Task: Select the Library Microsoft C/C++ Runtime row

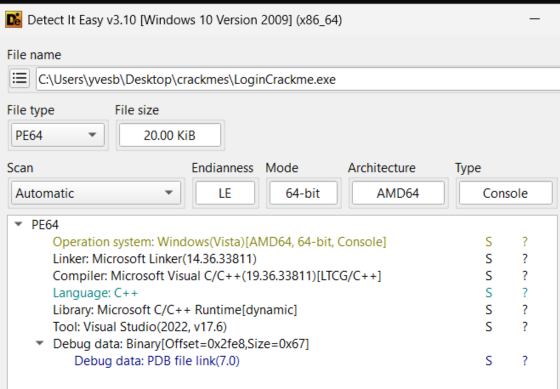Action: point(175,310)
